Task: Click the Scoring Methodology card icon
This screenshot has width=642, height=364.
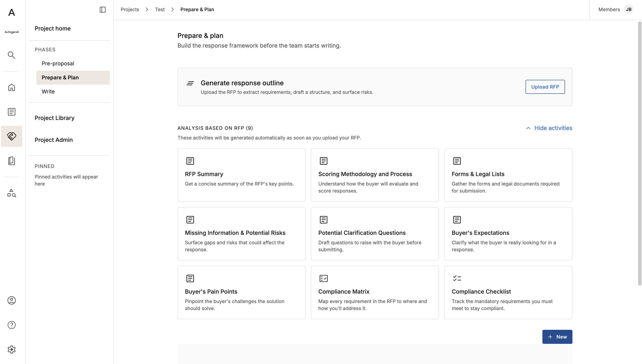Action: (x=323, y=161)
